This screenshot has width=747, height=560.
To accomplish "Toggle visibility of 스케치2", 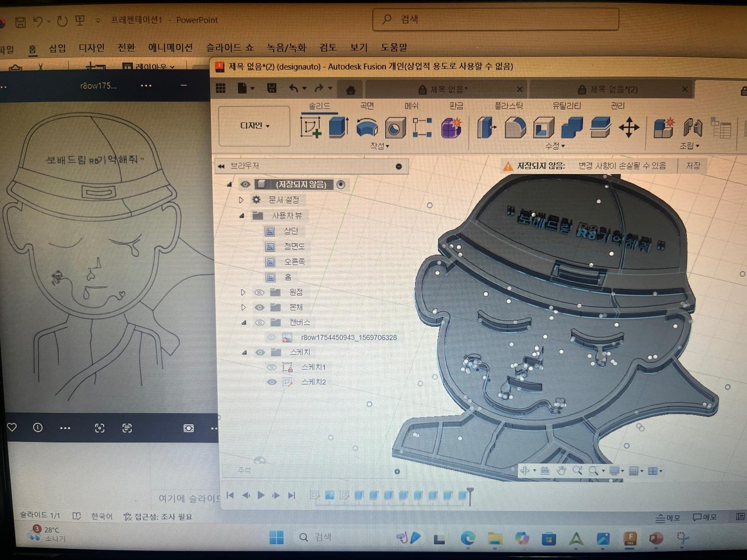I will point(272,382).
